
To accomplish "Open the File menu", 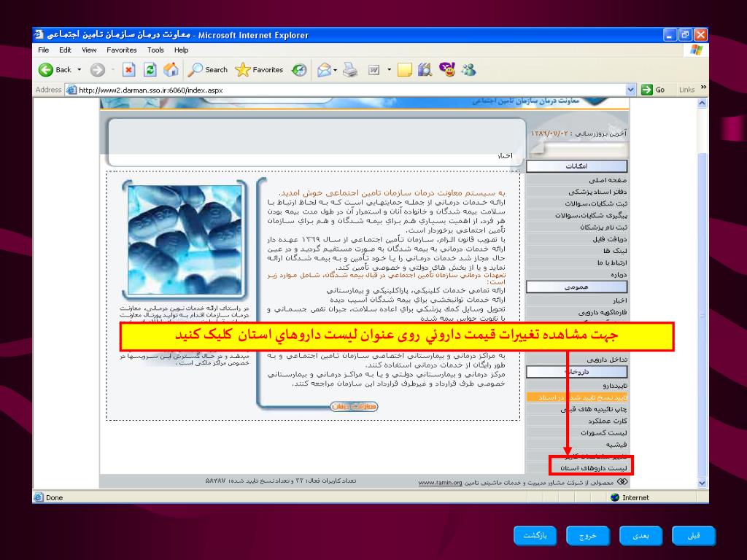I will (x=43, y=50).
